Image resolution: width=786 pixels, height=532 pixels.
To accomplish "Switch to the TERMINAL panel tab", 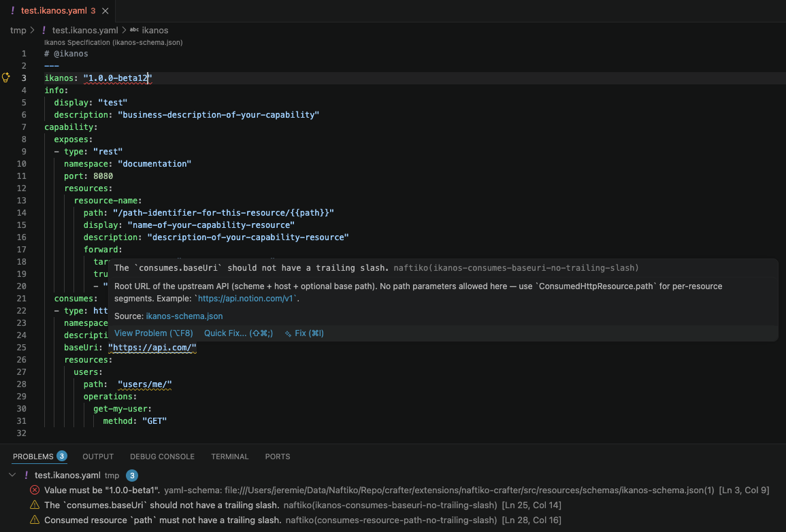I will tap(229, 456).
